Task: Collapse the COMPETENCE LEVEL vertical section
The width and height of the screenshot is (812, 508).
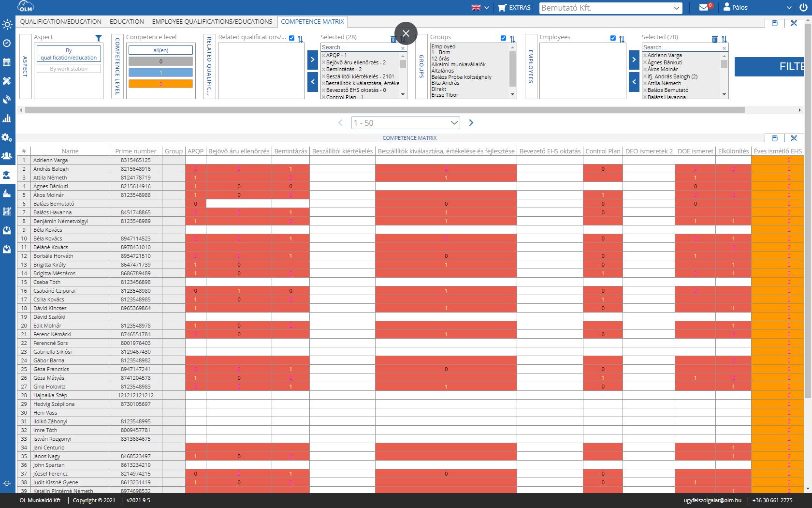Action: (117, 67)
